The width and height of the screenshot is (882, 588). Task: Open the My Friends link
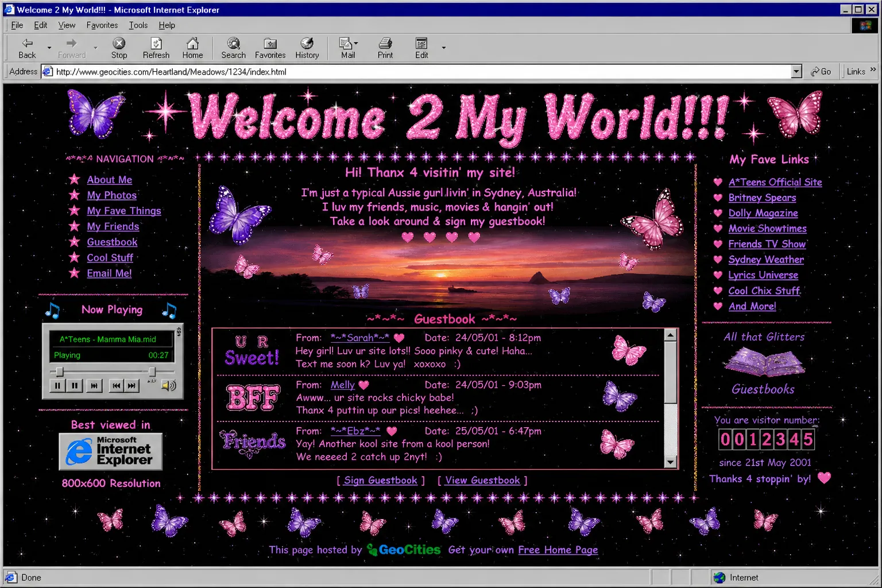(113, 226)
